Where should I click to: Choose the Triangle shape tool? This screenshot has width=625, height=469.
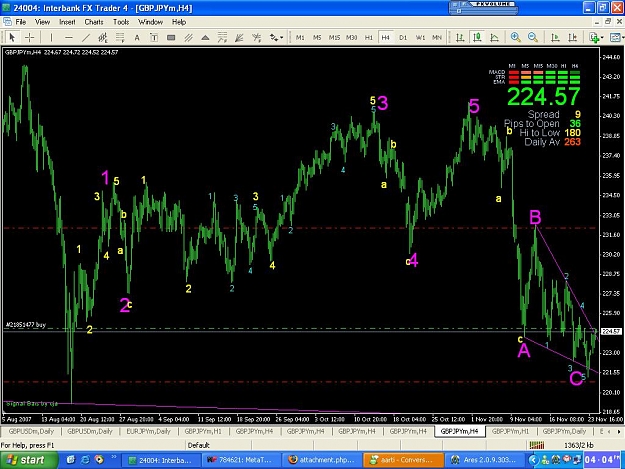point(205,37)
